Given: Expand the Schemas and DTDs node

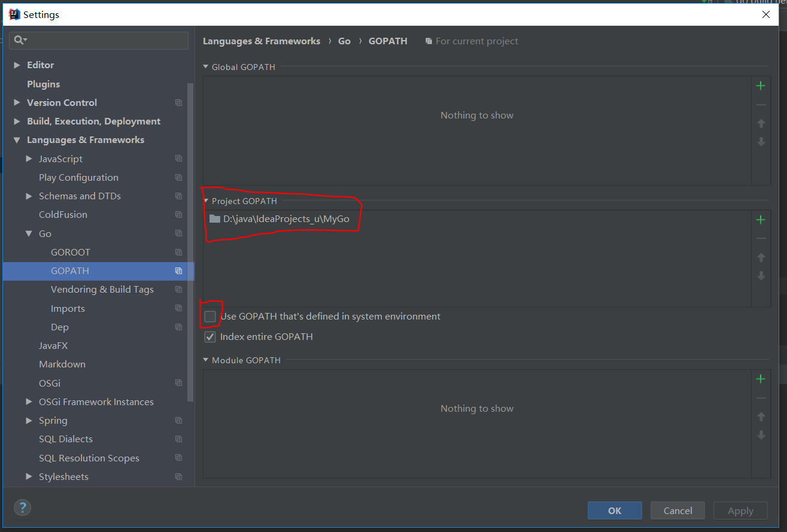Looking at the screenshot, I should tap(29, 196).
